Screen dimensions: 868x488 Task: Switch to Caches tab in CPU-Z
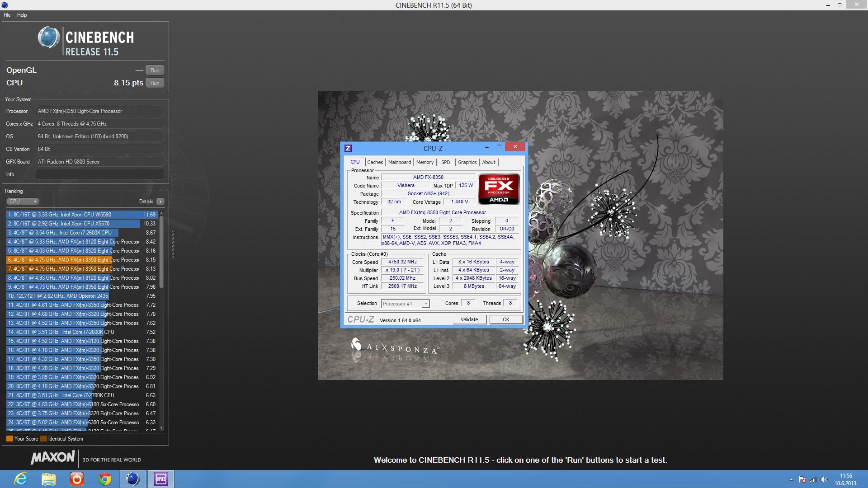click(375, 162)
